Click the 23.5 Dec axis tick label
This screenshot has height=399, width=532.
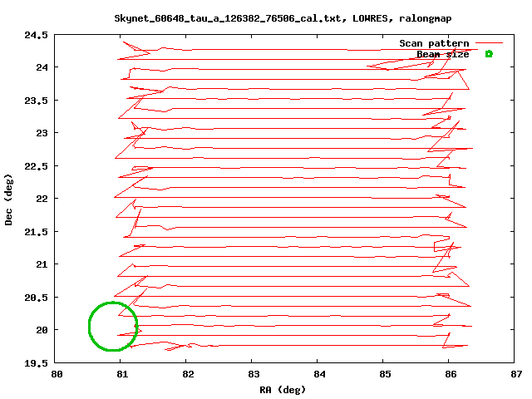point(37,101)
